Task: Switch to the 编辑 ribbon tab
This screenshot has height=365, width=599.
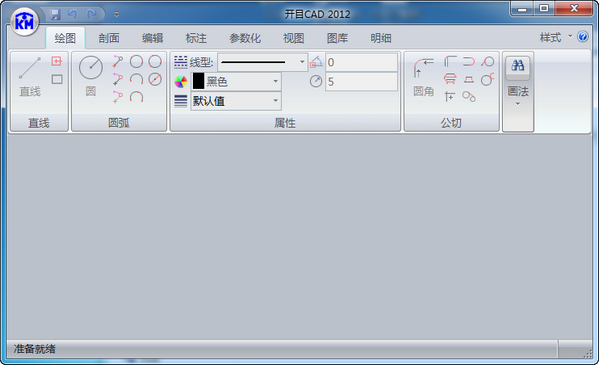Action: pos(152,38)
